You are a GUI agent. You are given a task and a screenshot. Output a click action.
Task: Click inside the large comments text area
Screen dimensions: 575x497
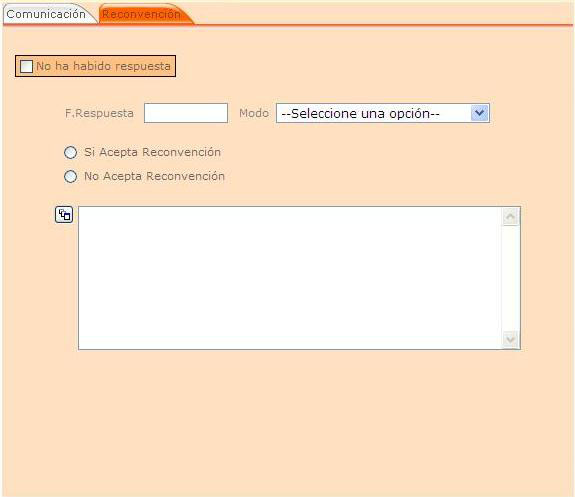point(290,278)
